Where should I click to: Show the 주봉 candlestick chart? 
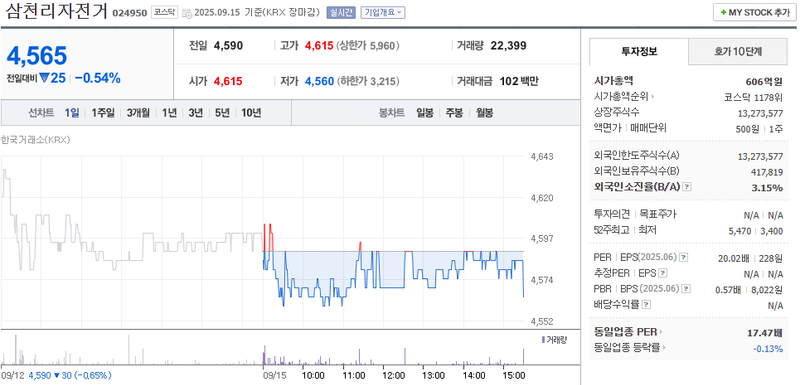455,113
